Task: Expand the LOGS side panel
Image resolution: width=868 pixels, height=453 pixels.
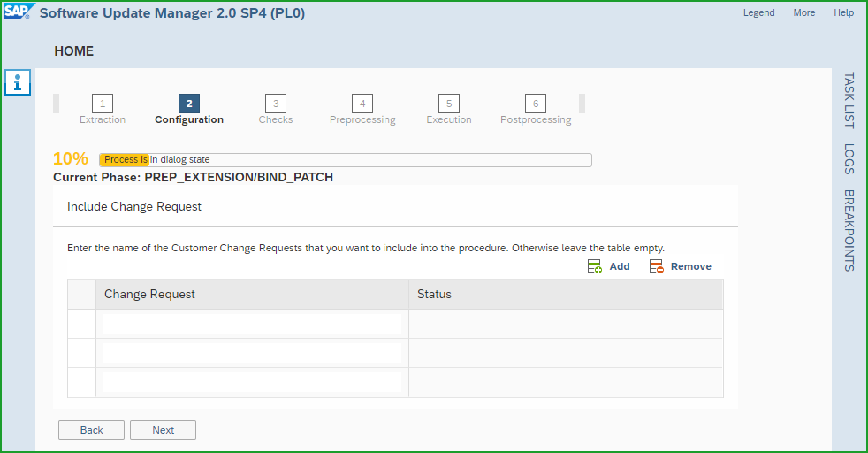Action: coord(849,159)
